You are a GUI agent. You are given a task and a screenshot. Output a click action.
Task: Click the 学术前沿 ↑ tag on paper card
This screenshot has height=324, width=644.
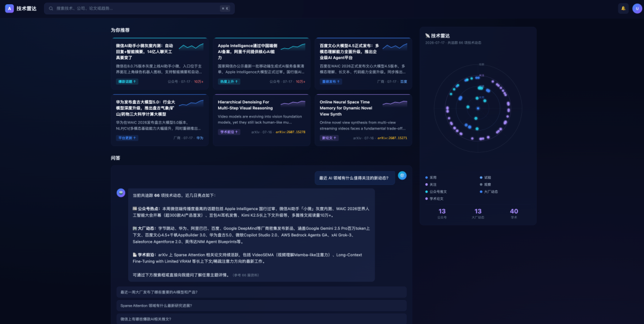pyautogui.click(x=229, y=132)
